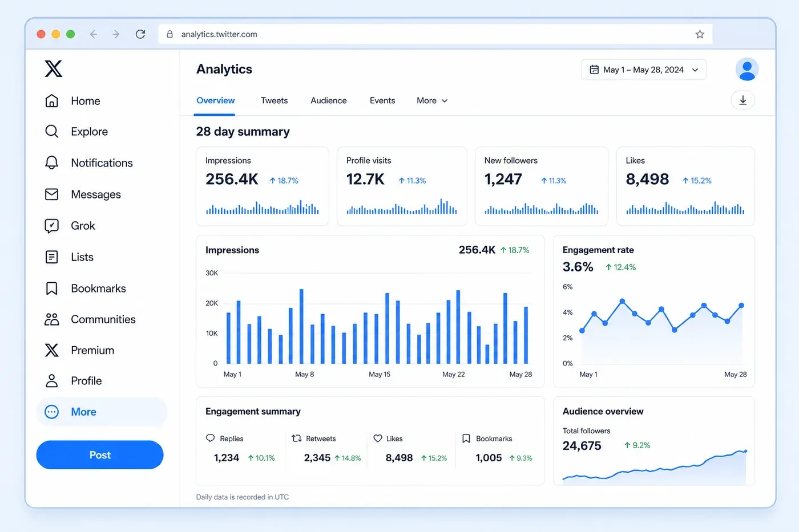This screenshot has width=799, height=532.
Task: Click the Retweets arrows icon
Action: (x=297, y=438)
